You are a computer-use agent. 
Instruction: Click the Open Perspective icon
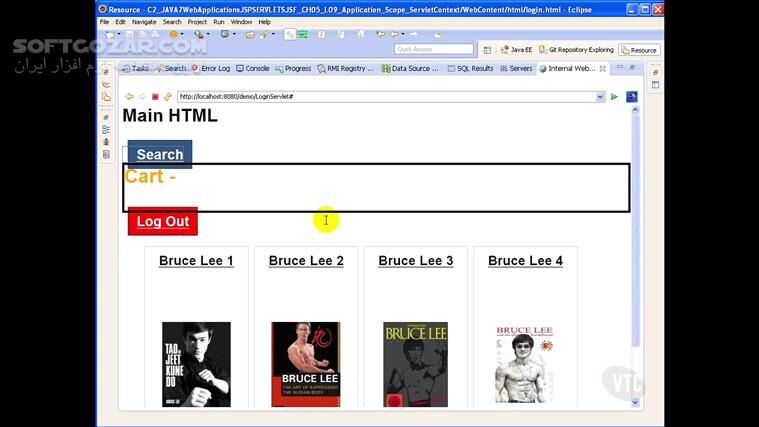pyautogui.click(x=487, y=49)
